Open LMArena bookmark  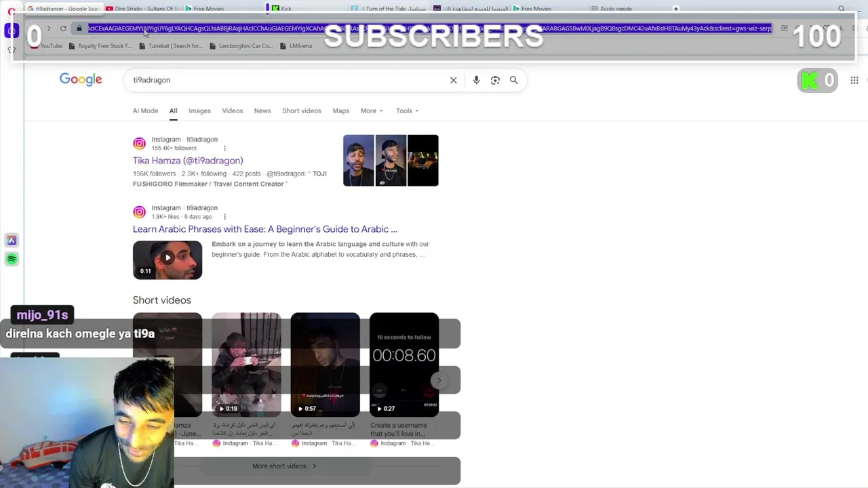[x=296, y=46]
